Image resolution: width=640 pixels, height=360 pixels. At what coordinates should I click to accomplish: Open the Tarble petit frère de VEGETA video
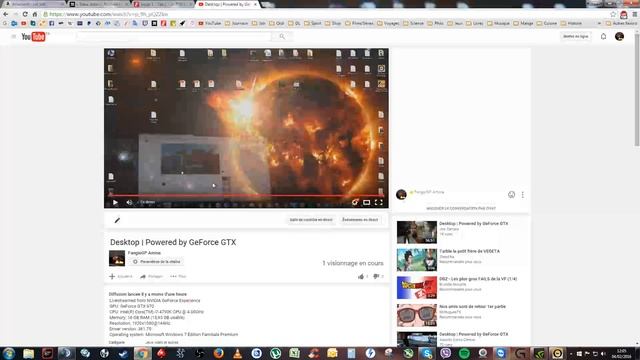point(469,251)
